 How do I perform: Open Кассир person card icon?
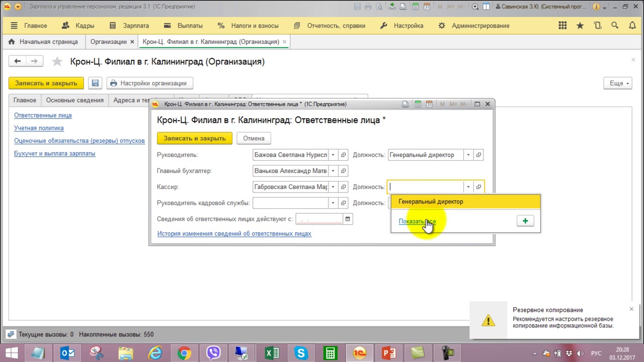pyautogui.click(x=344, y=187)
